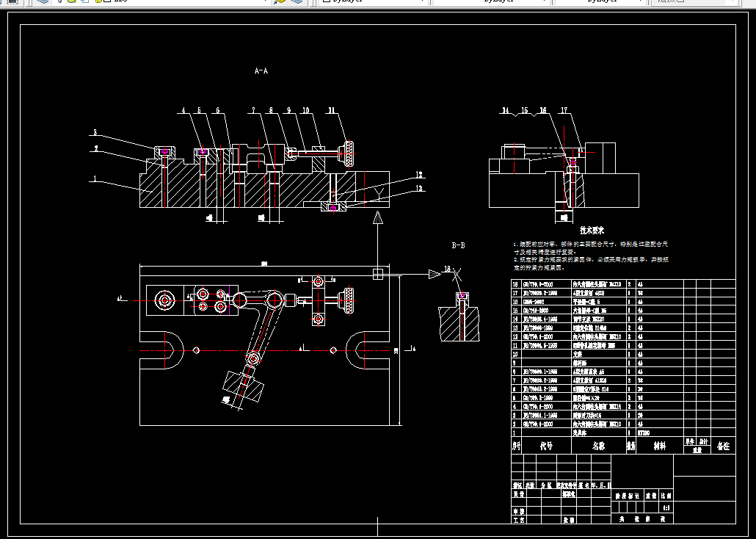Select the 材料 header cell in title block

[x=660, y=446]
